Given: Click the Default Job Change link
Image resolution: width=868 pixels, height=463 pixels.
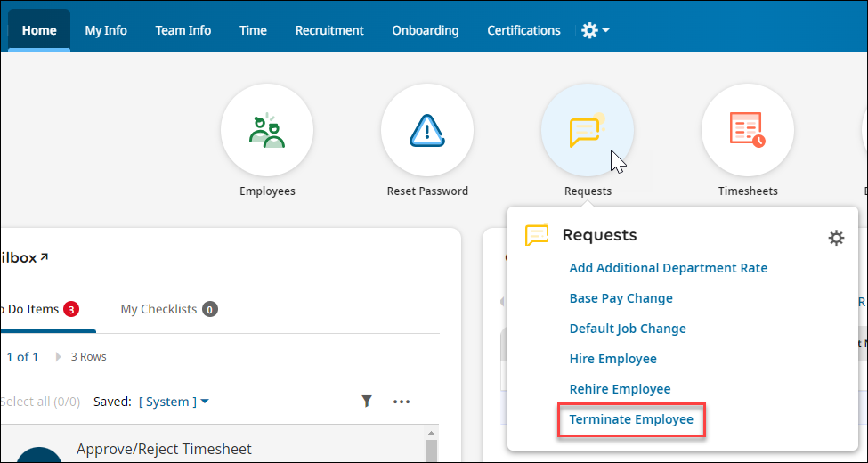Looking at the screenshot, I should pyautogui.click(x=628, y=329).
